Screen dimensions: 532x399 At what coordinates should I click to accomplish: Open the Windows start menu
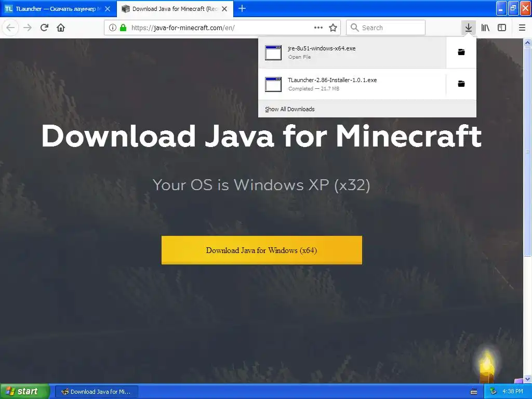pyautogui.click(x=25, y=391)
